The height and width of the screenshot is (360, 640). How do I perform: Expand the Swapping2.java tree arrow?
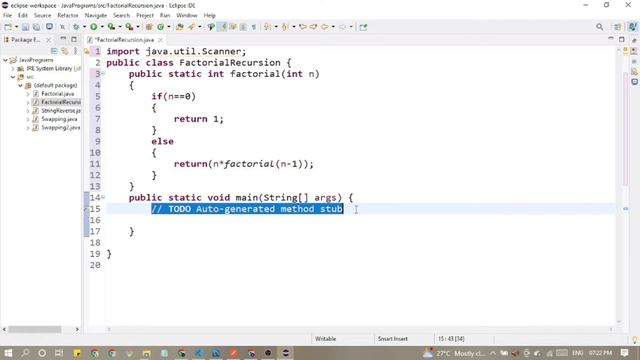tap(28, 128)
